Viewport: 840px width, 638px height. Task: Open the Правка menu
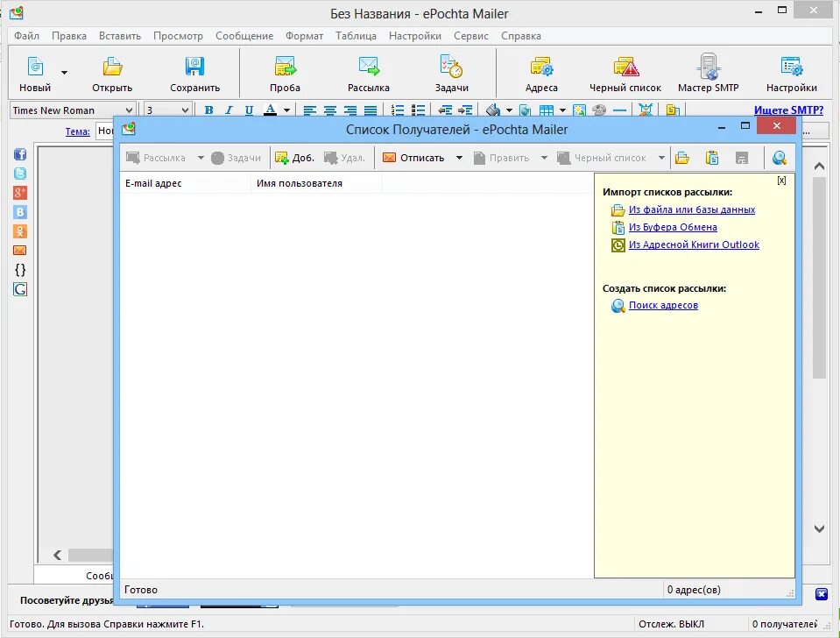point(69,36)
